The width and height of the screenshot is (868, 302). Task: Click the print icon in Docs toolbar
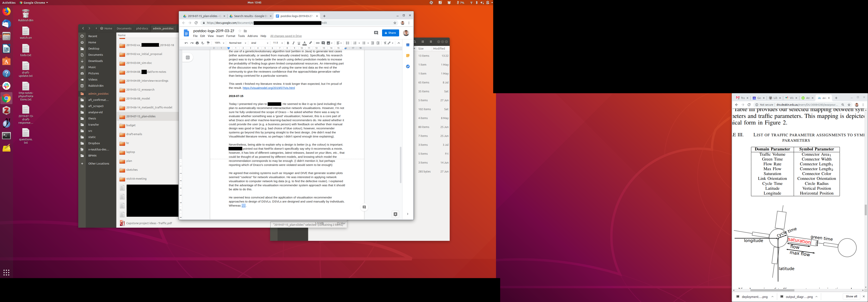(x=197, y=43)
